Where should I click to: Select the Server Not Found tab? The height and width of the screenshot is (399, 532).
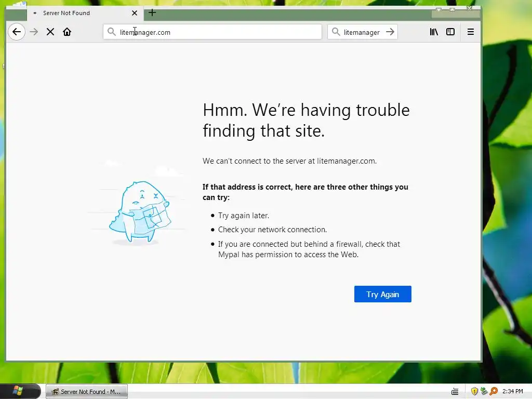(85, 13)
